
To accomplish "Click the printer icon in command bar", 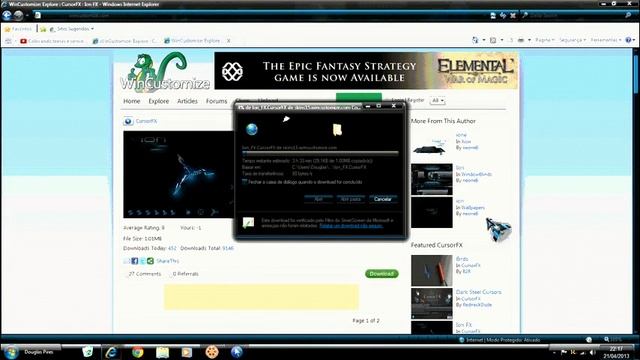I will pos(521,40).
